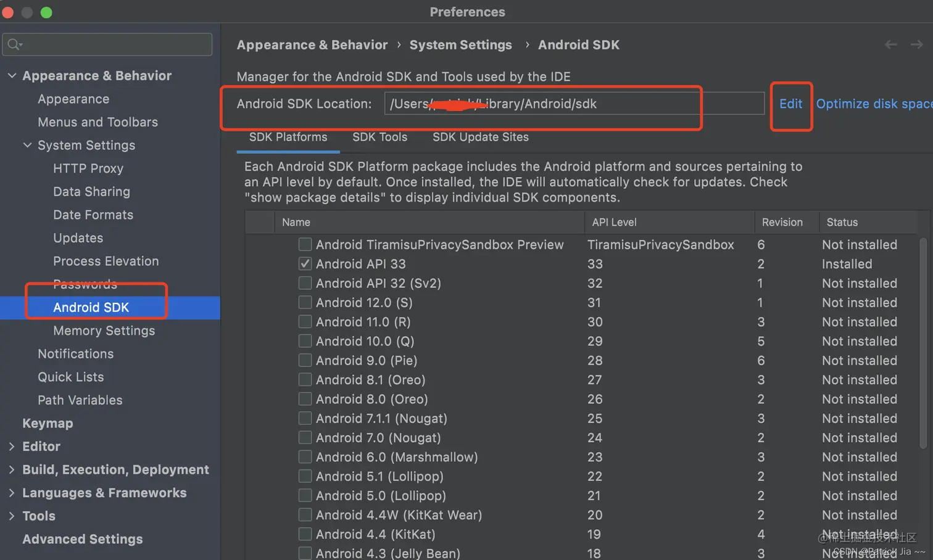
Task: Expand Languages & Frameworks section
Action: (x=12, y=493)
